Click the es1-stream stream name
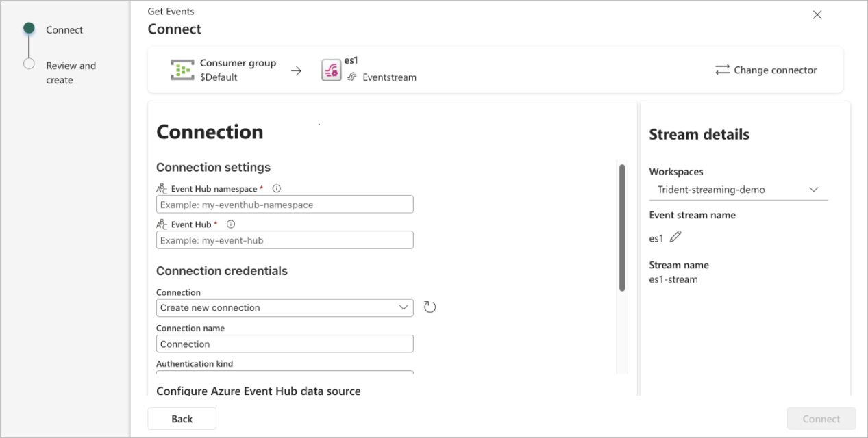The image size is (868, 438). 673,279
